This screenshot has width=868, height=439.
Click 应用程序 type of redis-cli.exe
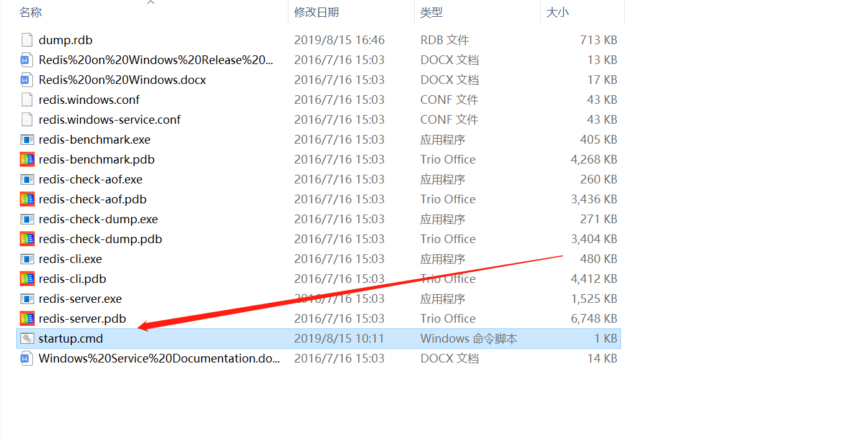coord(443,259)
